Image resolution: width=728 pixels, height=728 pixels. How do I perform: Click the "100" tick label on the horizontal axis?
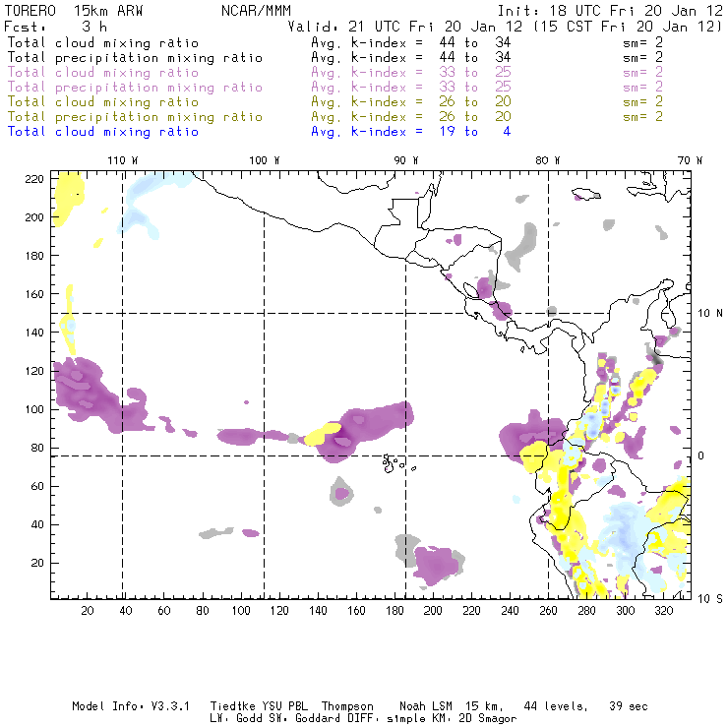[241, 611]
